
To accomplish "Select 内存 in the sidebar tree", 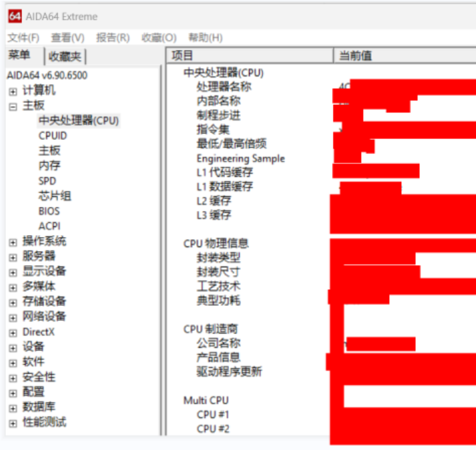I will click(50, 166).
